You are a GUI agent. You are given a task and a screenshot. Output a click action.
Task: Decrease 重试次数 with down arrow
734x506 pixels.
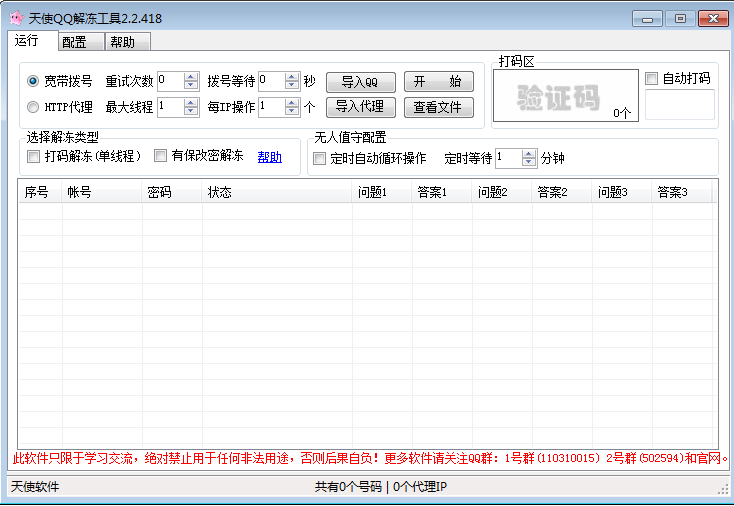(x=191, y=85)
